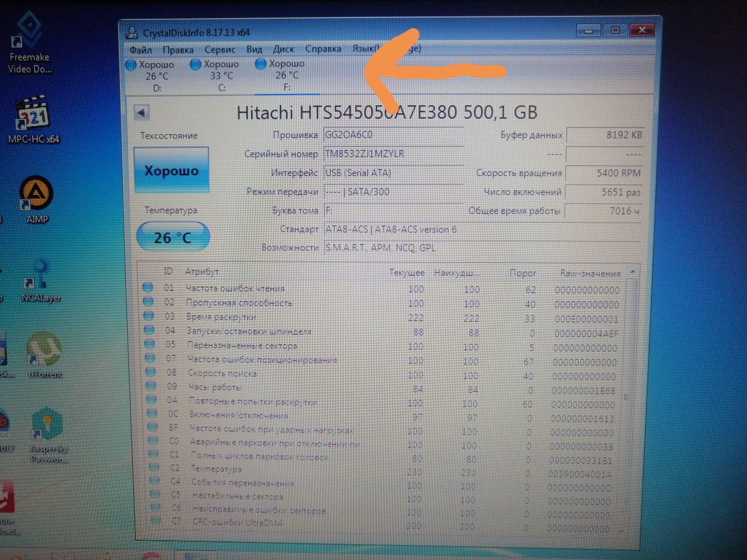Click status icon for Частота ошибок позиционирования
747x560 pixels.
click(x=151, y=358)
